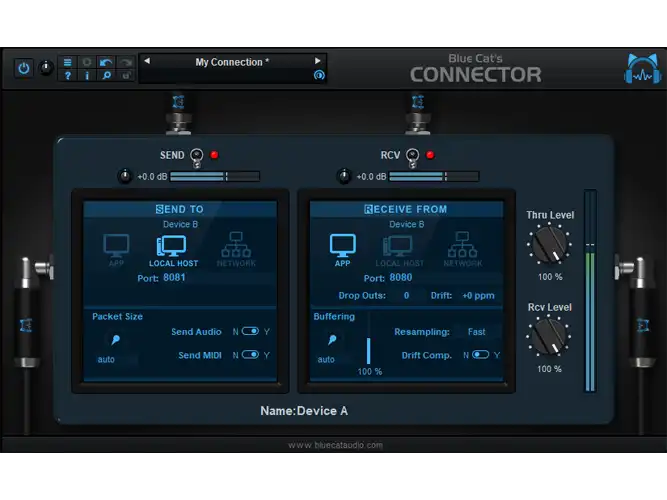667x500 pixels.
Task: Click the Thru Level knob
Action: pyautogui.click(x=549, y=245)
